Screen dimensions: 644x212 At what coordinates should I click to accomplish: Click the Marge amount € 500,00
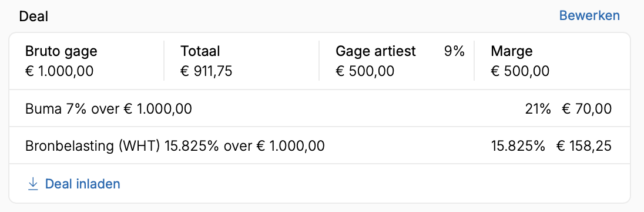pos(520,71)
